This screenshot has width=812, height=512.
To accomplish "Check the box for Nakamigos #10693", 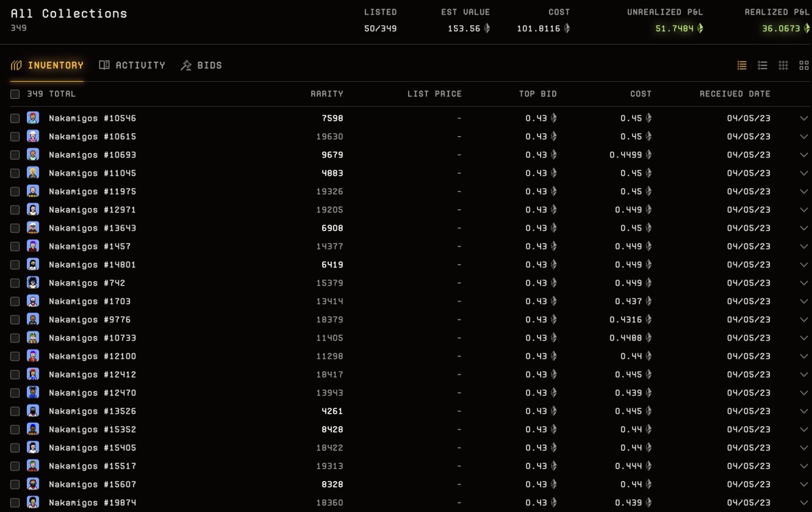I will coord(15,154).
